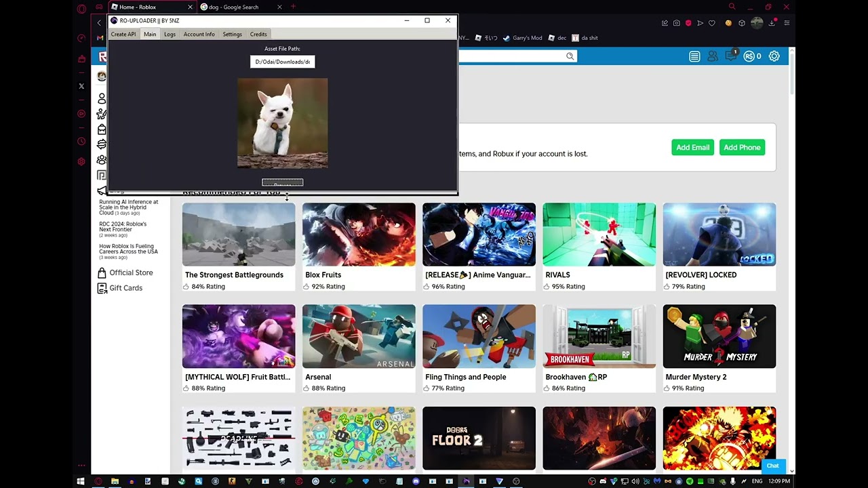
Task: Click the cookie icon in browser toolbar
Action: 728,23
